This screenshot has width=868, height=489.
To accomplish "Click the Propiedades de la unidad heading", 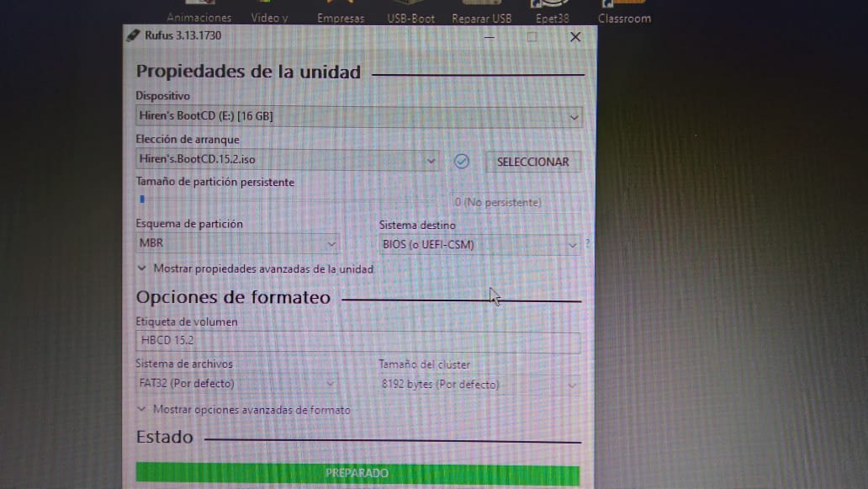I will click(x=248, y=72).
